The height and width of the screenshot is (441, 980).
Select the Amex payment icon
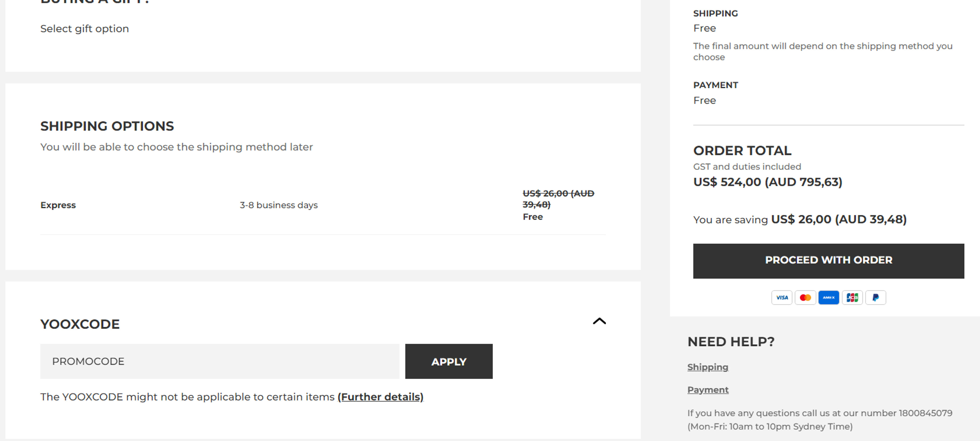(x=829, y=297)
